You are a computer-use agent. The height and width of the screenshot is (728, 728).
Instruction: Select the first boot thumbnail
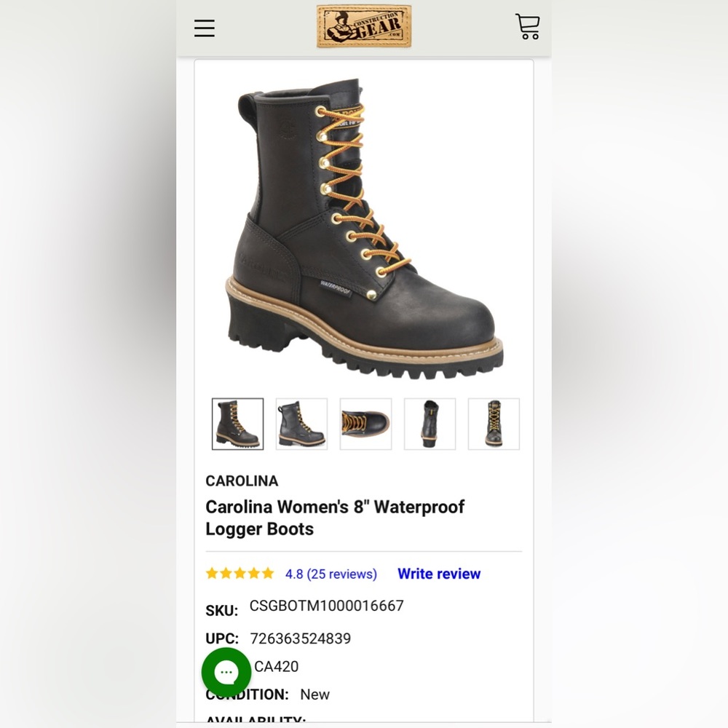pyautogui.click(x=238, y=424)
